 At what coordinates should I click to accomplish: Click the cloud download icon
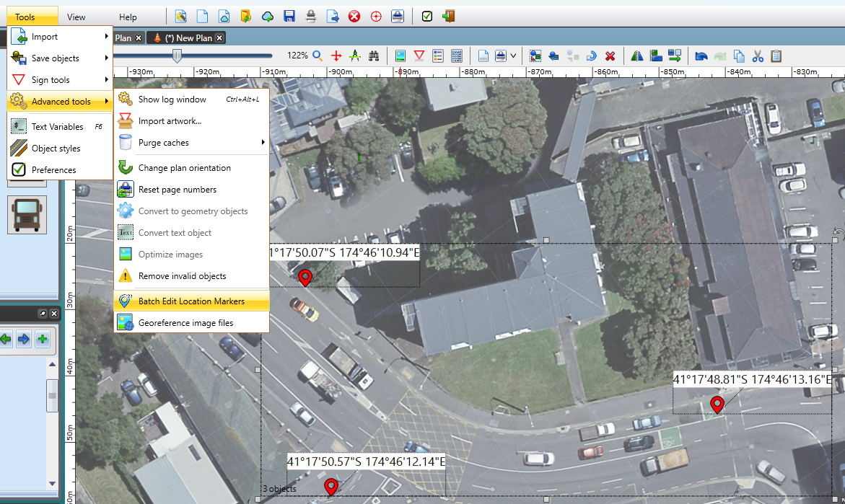[x=267, y=17]
